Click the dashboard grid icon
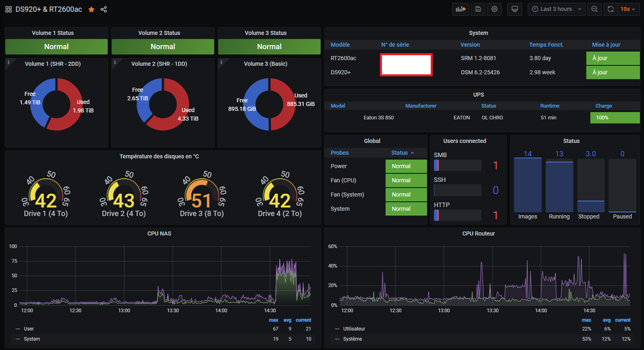This screenshot has width=644, height=350. (8, 9)
